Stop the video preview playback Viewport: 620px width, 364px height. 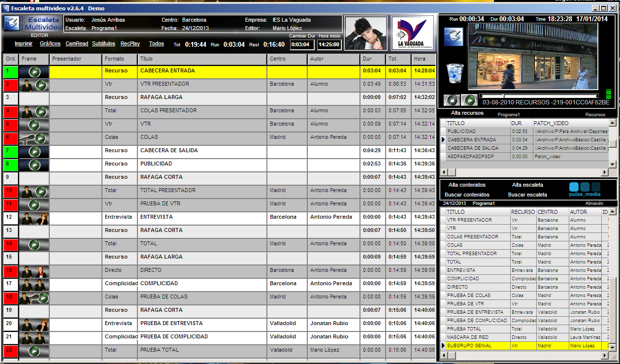452,100
